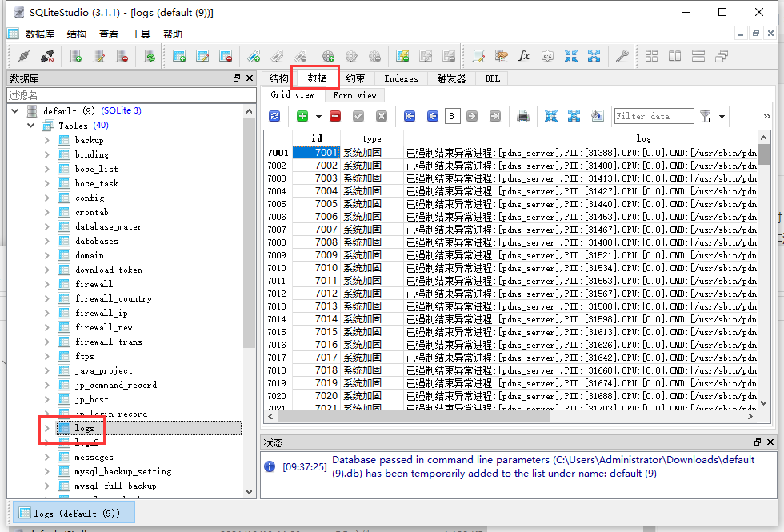This screenshot has height=532, width=784.
Task: Click the connect to database plug icon
Action: click(23, 56)
